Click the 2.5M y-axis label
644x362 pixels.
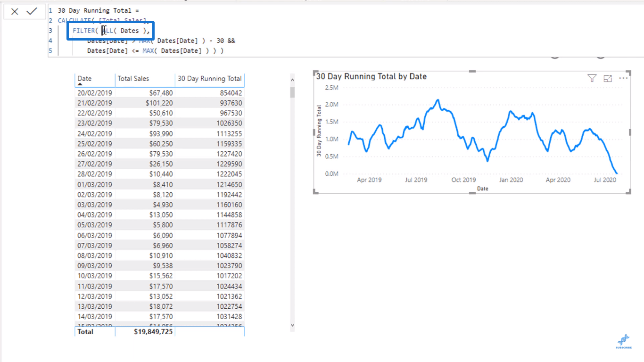click(332, 87)
